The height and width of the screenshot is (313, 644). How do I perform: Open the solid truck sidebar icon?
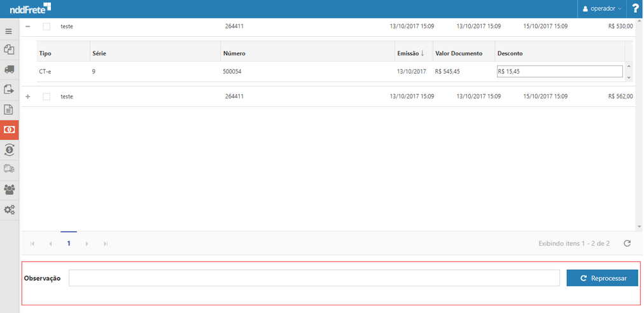[x=9, y=69]
